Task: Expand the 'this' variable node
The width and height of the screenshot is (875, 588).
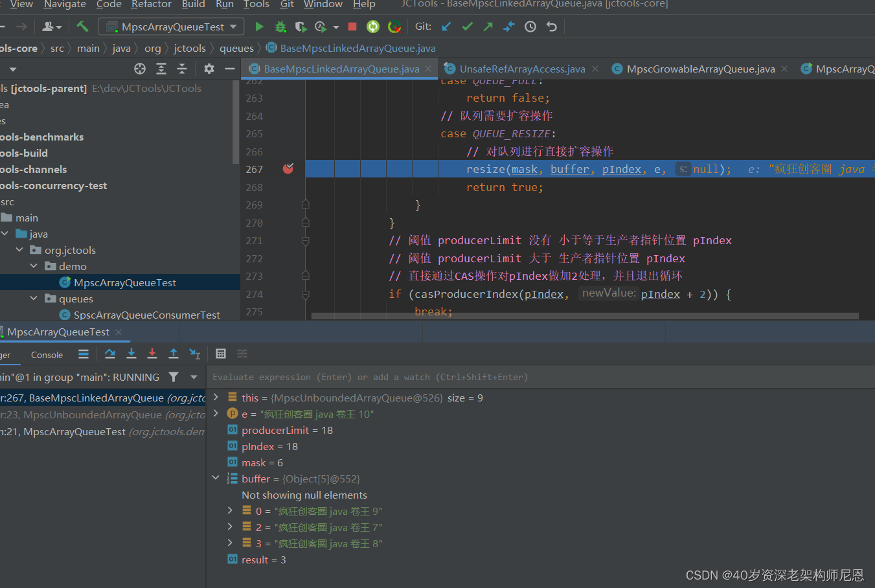Action: coord(216,397)
